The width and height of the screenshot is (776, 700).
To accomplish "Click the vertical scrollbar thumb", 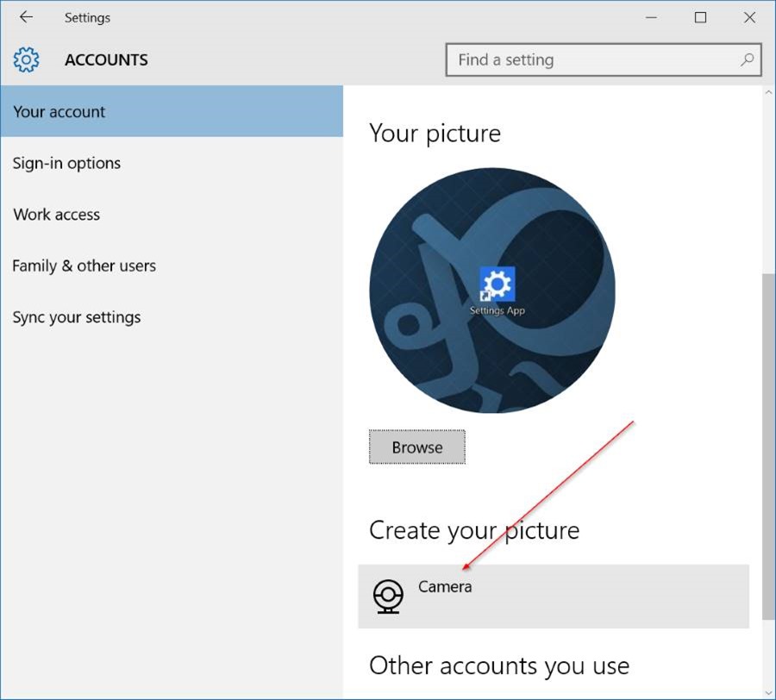I will [x=768, y=444].
